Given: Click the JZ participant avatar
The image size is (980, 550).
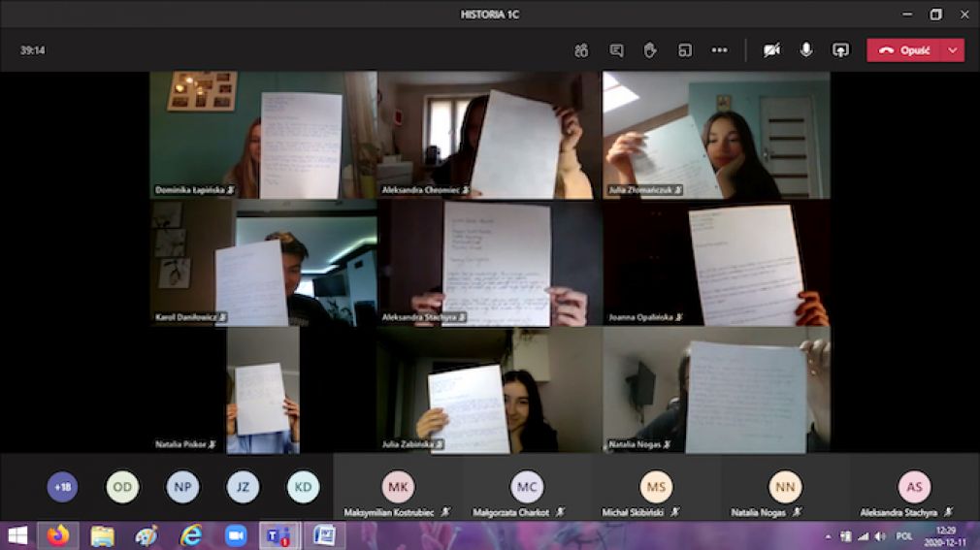Looking at the screenshot, I should coord(243,487).
